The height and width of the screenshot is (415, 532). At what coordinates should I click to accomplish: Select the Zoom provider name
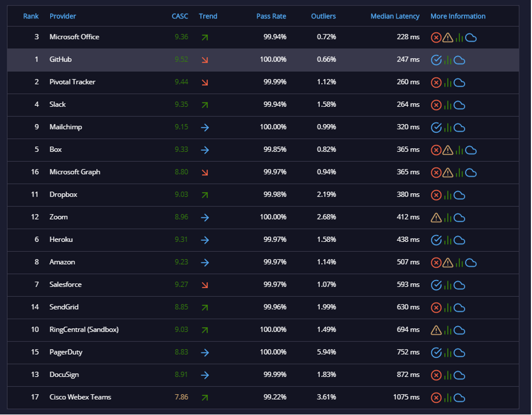pyautogui.click(x=58, y=217)
